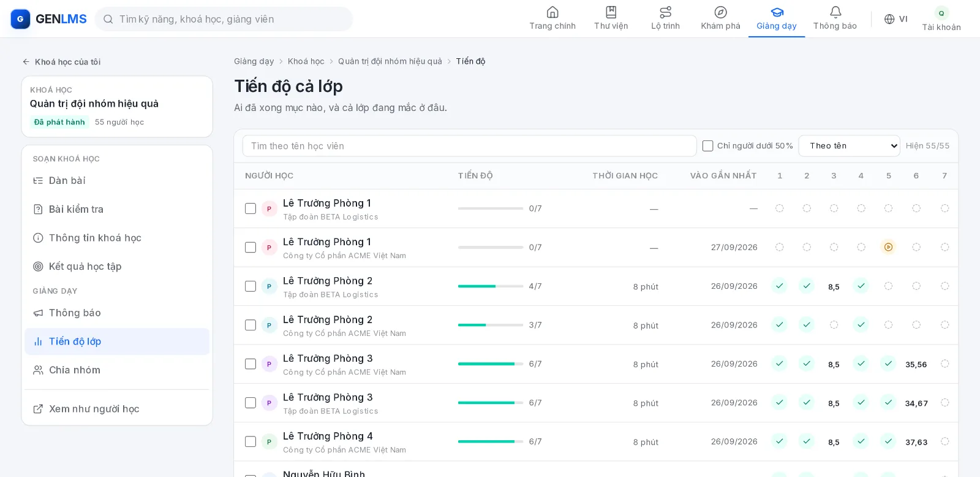Select Lê Trưởng Phòng 4 checkbox

click(251, 441)
